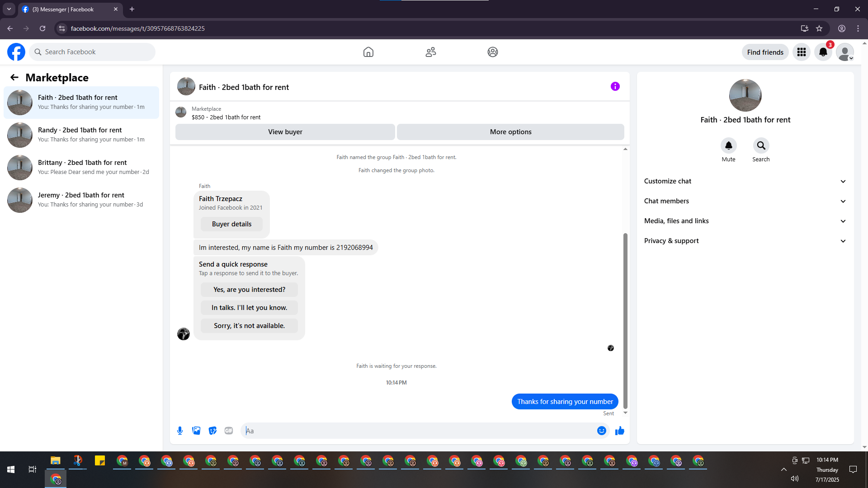Click the browser address bar URL
The width and height of the screenshot is (868, 488).
coord(138,28)
